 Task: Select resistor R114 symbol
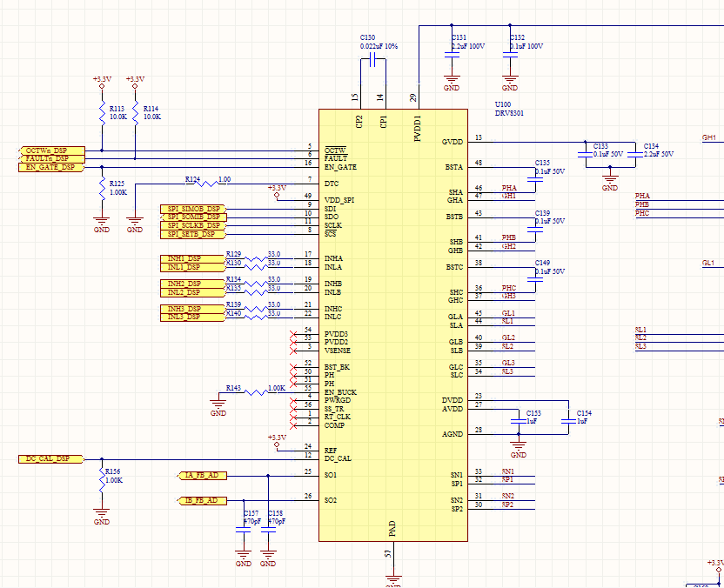(135, 113)
